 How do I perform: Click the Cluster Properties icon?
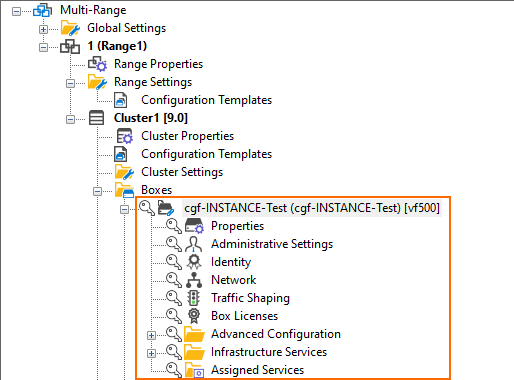click(x=124, y=136)
